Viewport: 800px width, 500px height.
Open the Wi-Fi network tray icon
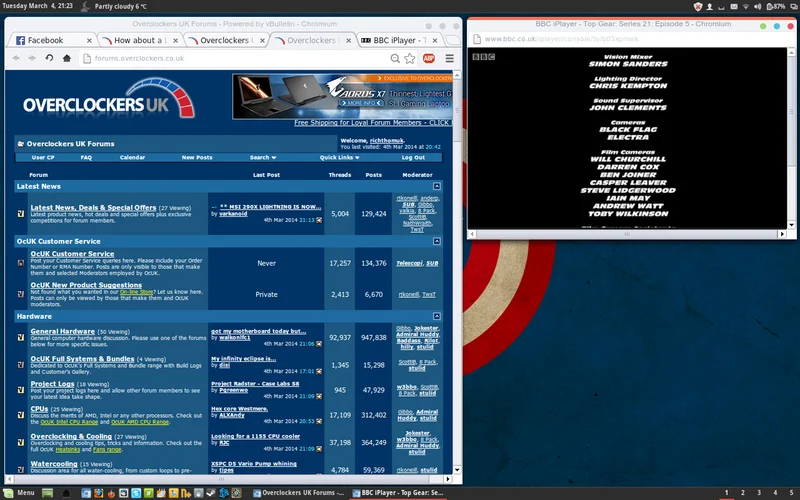[745, 7]
